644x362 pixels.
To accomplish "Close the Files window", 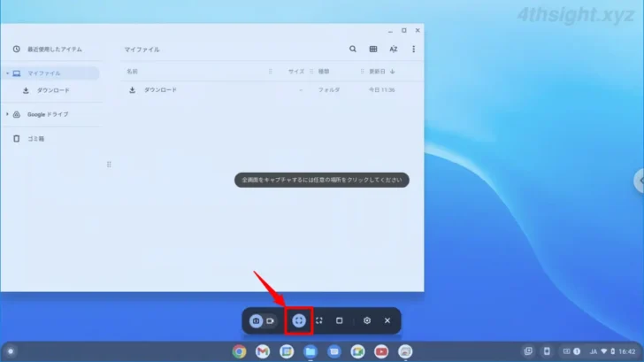I will coord(418,30).
